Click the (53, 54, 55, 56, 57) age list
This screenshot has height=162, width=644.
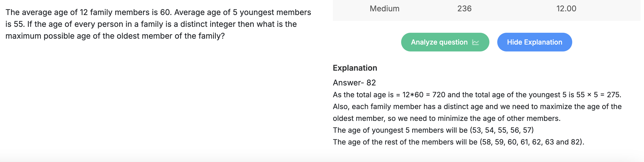point(502,130)
